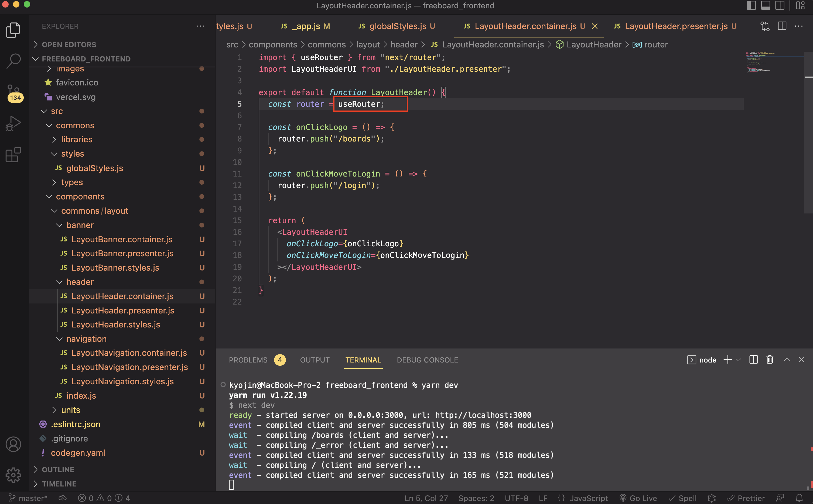The width and height of the screenshot is (813, 504).
Task: Collapse the navigation folder
Action: coord(86,339)
